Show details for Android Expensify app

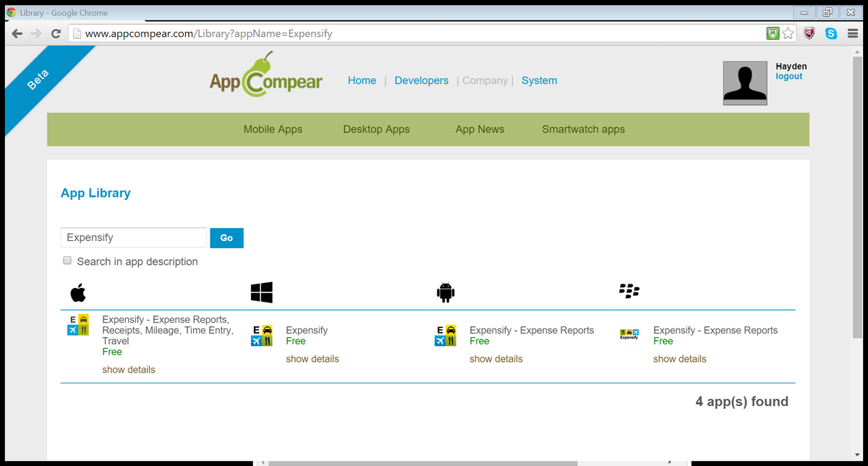click(x=496, y=359)
